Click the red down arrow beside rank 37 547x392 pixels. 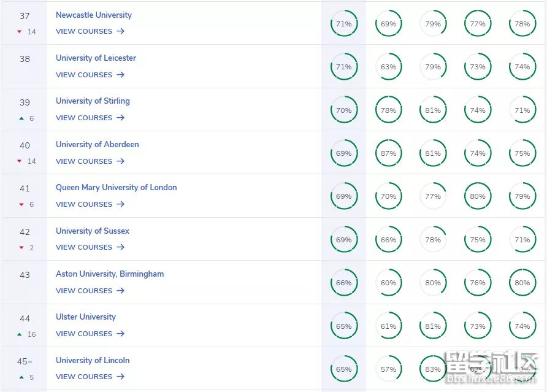pyautogui.click(x=20, y=32)
